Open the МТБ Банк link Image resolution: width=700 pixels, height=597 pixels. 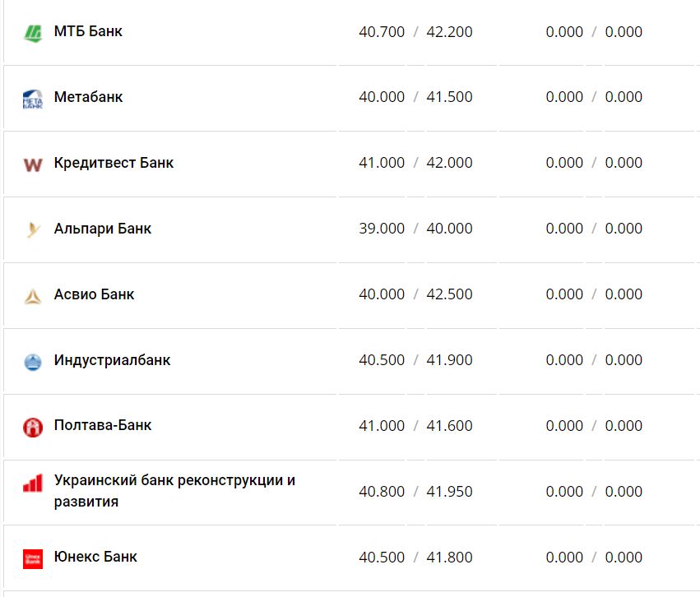pyautogui.click(x=88, y=32)
